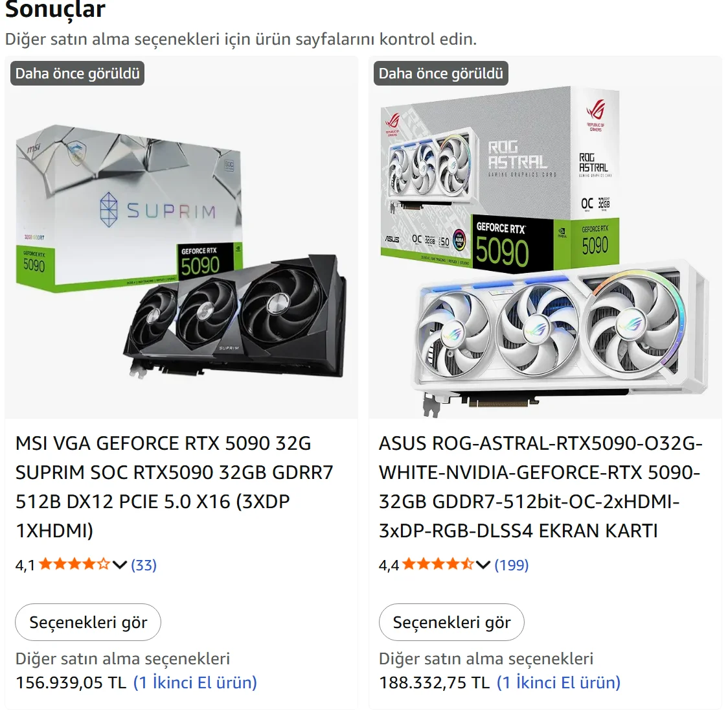Open the 33 reviews link

144,565
